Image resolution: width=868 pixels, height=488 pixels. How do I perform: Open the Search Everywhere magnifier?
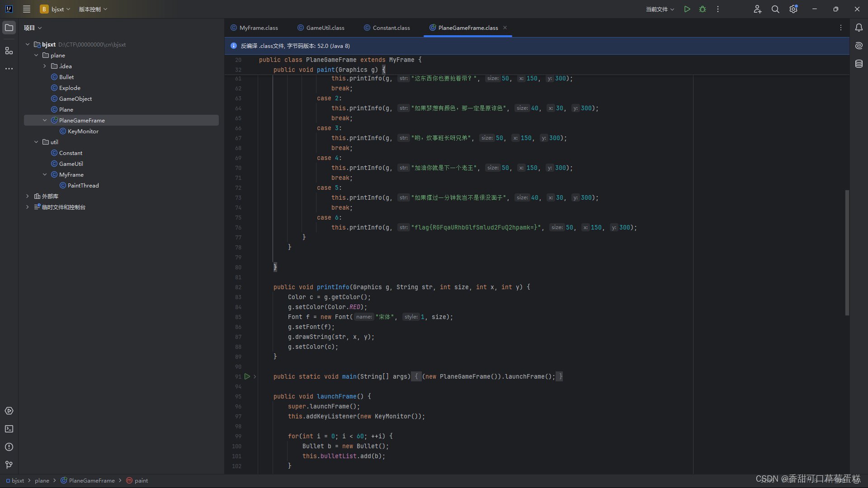[x=775, y=9]
